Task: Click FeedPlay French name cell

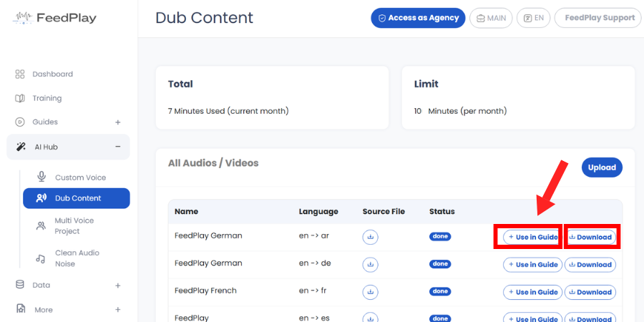Action: (x=205, y=291)
